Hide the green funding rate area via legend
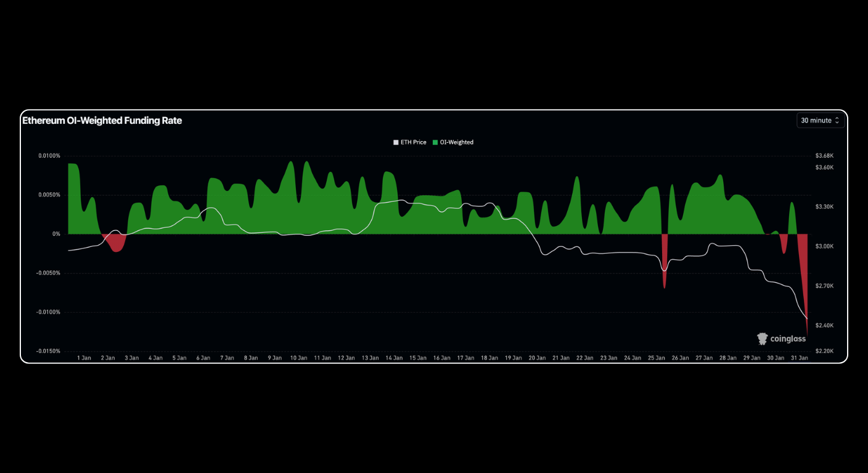This screenshot has width=868, height=473. point(452,142)
